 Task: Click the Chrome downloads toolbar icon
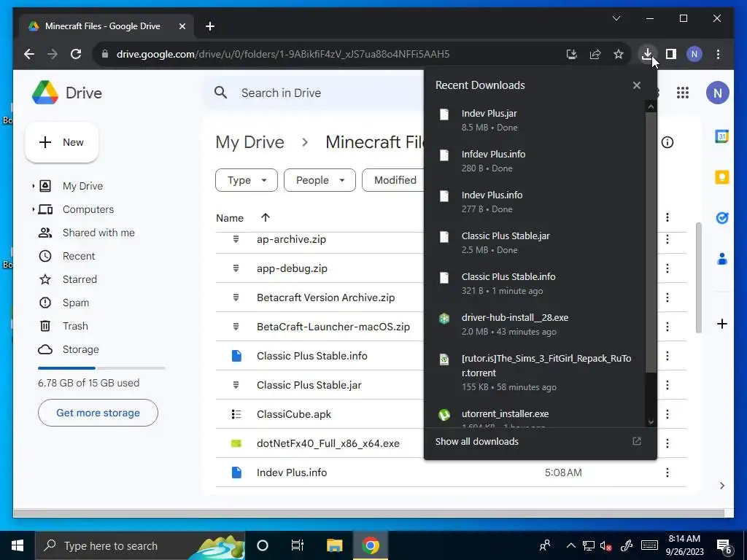click(x=647, y=54)
